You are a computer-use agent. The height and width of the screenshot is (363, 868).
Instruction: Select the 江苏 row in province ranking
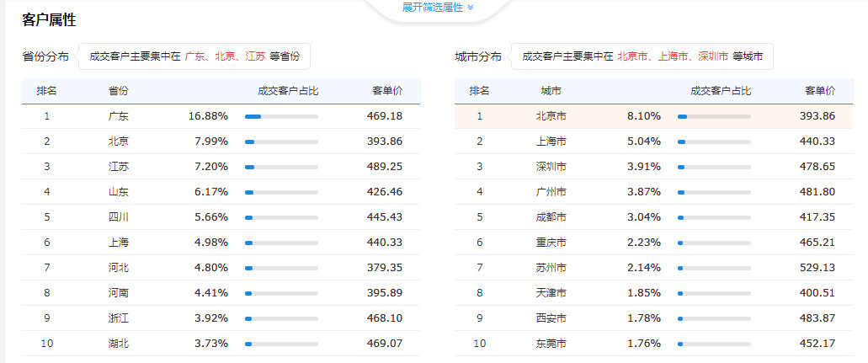(x=221, y=167)
